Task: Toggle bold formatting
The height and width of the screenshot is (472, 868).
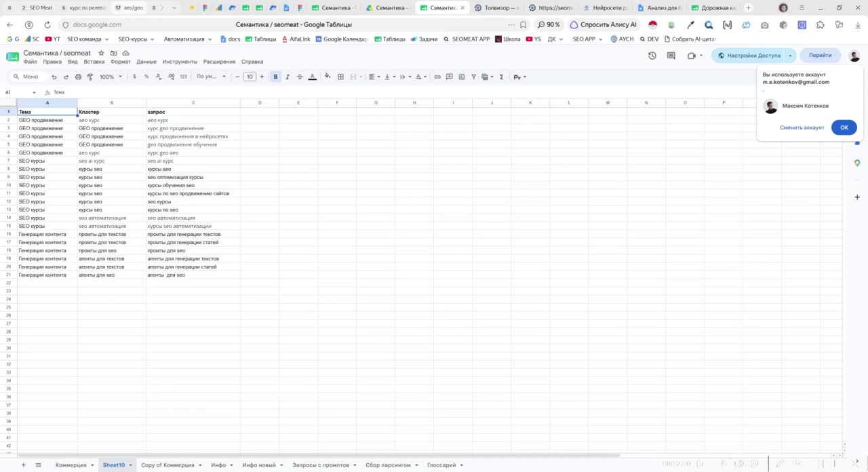Action: (275, 77)
